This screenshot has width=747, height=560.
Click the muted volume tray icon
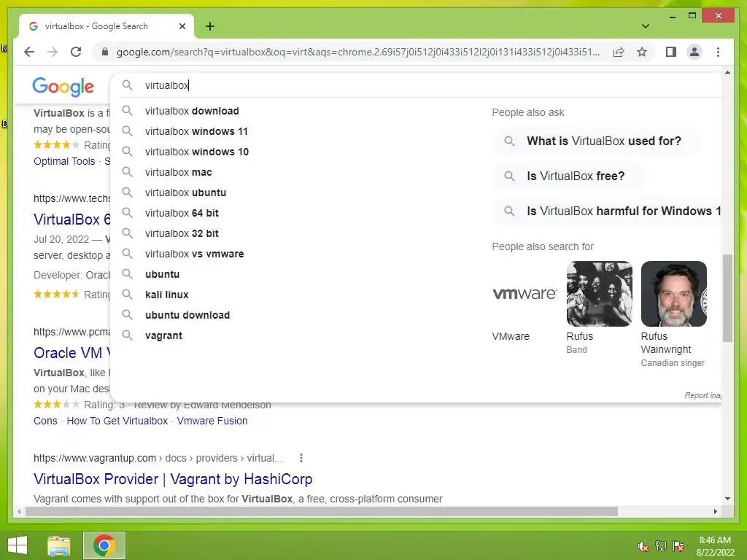point(643,546)
